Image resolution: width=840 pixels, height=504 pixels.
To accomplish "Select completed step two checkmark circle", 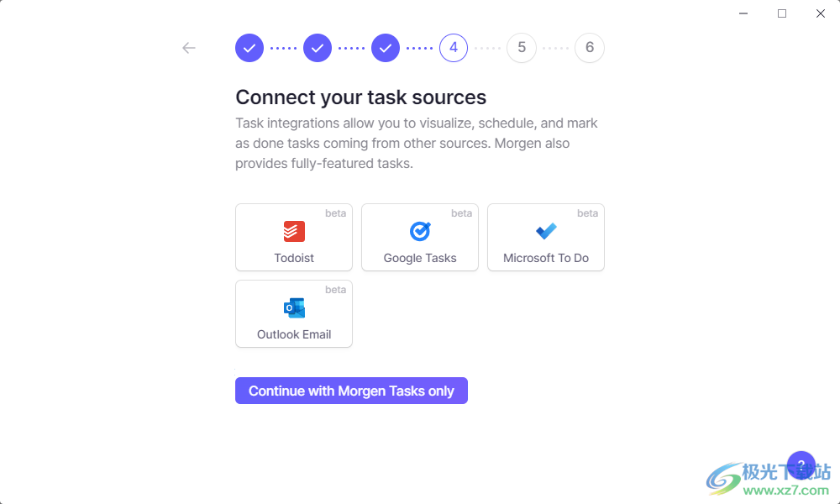I will click(318, 48).
